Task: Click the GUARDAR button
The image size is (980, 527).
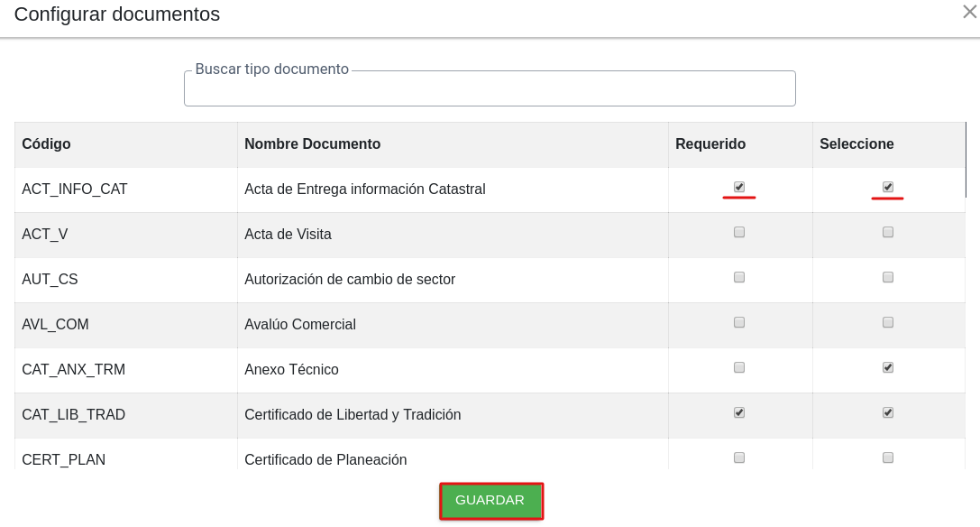Action: tap(490, 501)
